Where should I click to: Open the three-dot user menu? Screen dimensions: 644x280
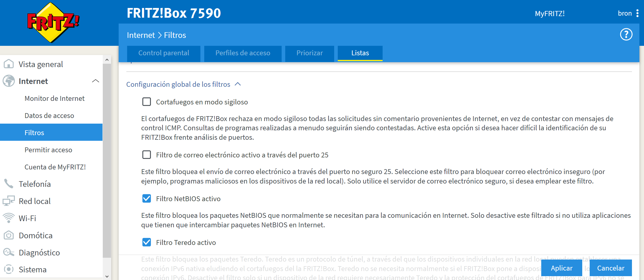tap(637, 13)
